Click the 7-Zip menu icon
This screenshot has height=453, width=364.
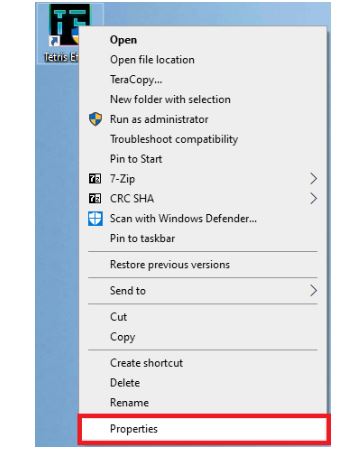[x=95, y=179]
